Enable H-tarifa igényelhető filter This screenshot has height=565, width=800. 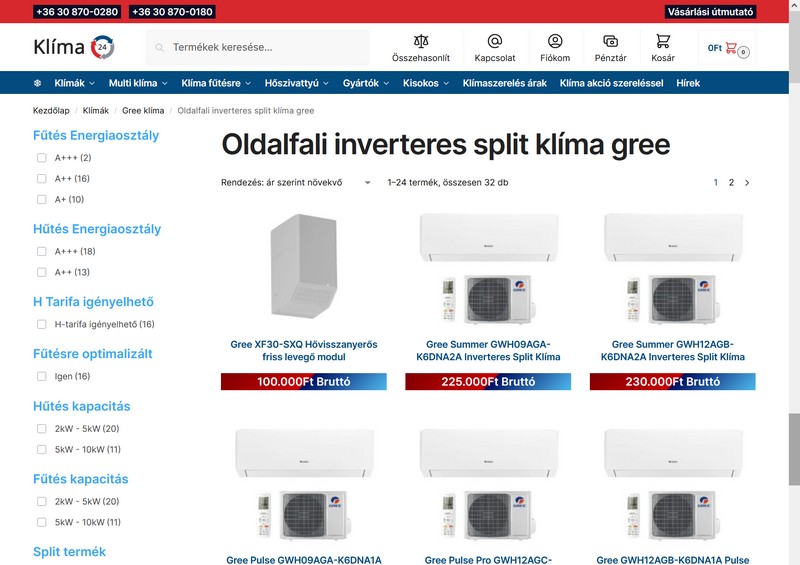coord(42,324)
